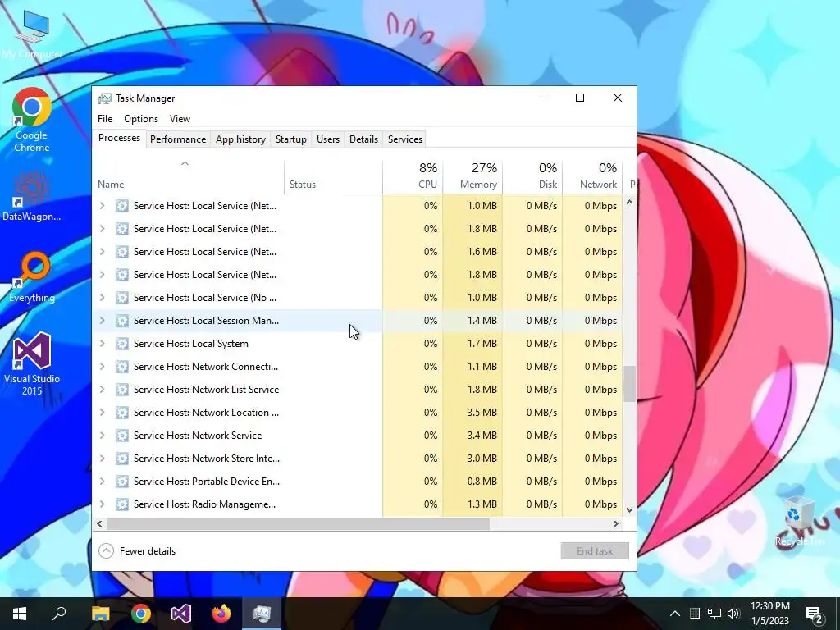Launch Firefox from the taskbar
840x630 pixels.
[x=221, y=614]
